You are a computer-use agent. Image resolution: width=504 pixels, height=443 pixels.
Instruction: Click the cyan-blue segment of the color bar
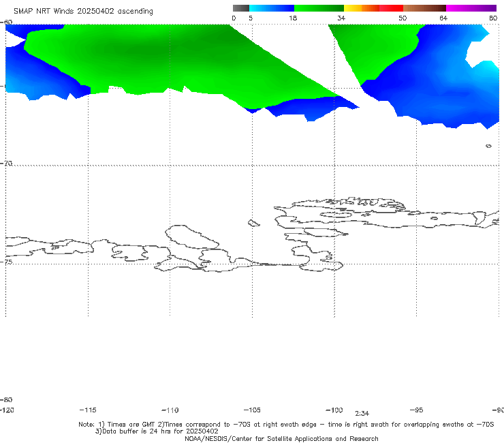coord(272,8)
